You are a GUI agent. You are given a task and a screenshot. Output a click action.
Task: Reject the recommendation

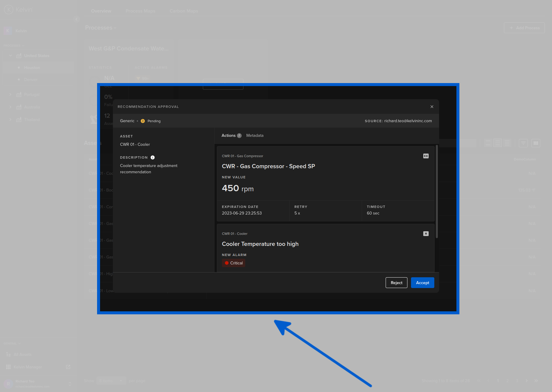pos(396,283)
